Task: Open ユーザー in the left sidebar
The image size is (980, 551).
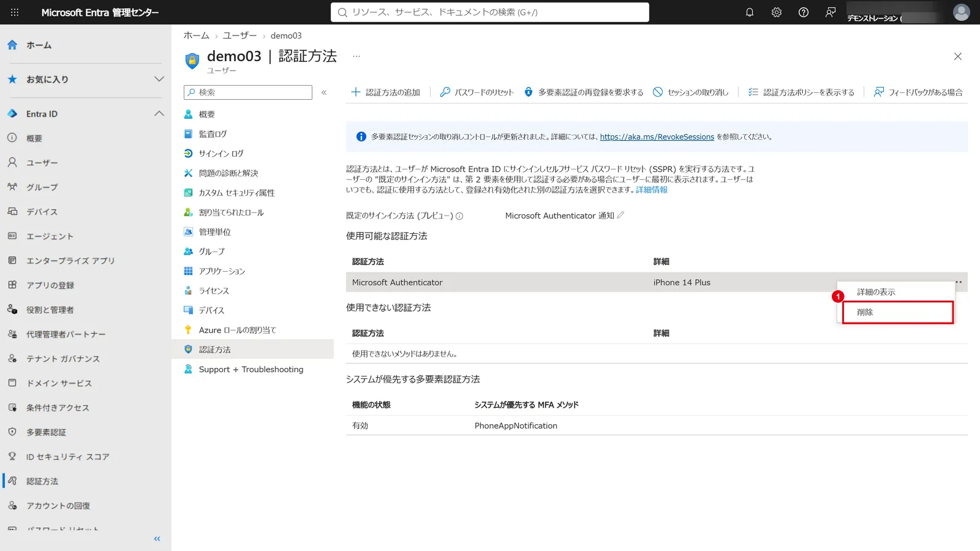Action: pyautogui.click(x=42, y=163)
